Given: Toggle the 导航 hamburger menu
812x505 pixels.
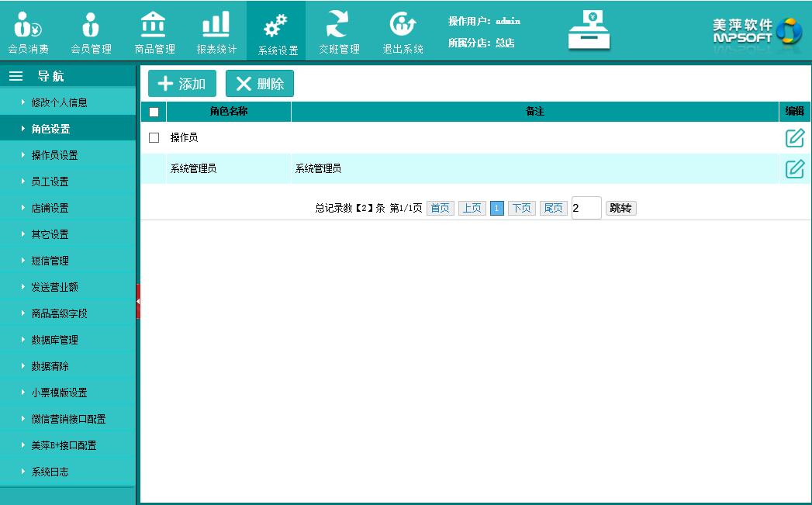Looking at the screenshot, I should click(16, 76).
